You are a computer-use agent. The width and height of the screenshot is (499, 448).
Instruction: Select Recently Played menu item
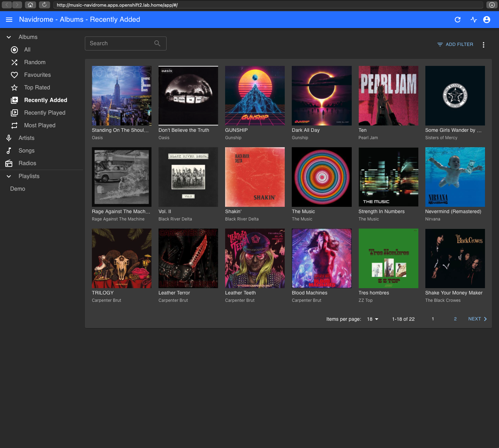(x=41, y=113)
